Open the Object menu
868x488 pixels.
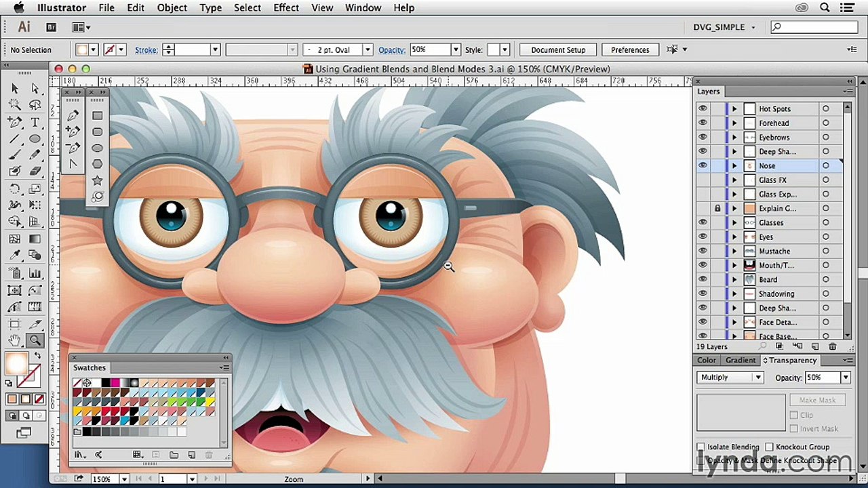click(172, 7)
